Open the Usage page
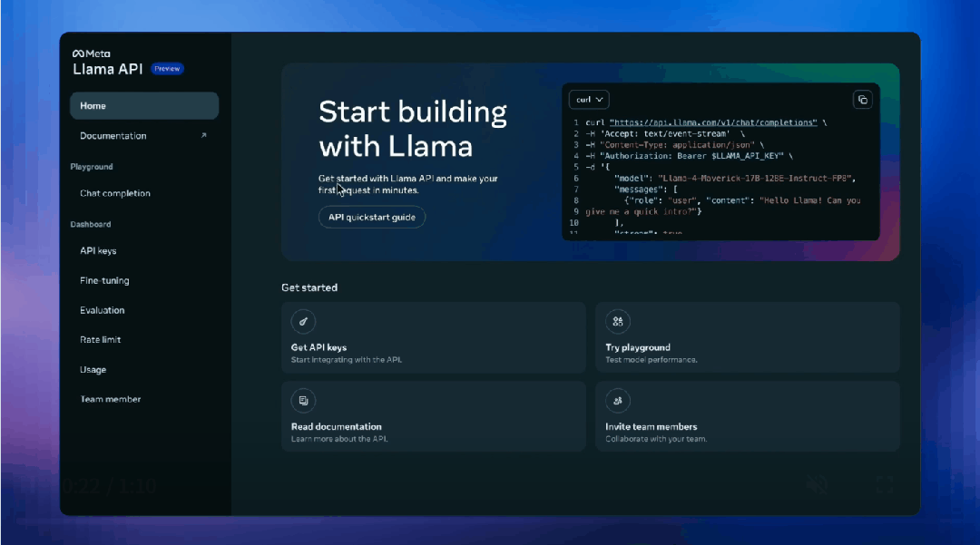Screen dimensions: 980x545 pyautogui.click(x=93, y=370)
